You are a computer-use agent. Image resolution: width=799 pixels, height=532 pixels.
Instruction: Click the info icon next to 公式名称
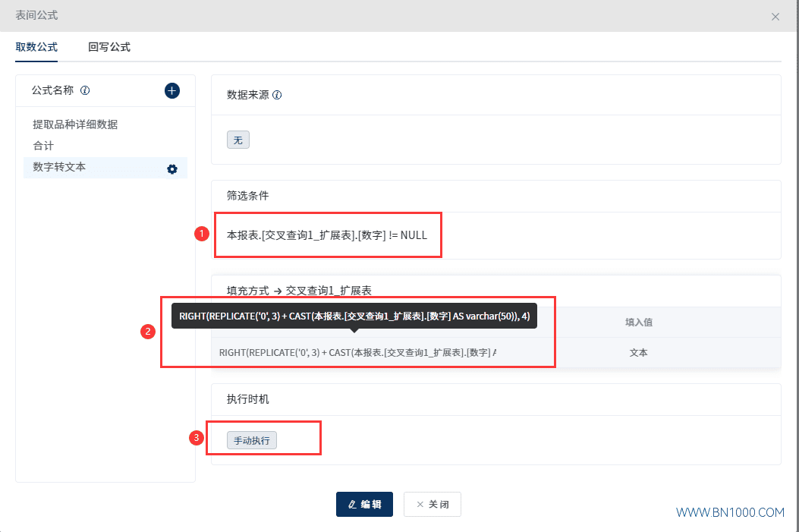coord(85,90)
